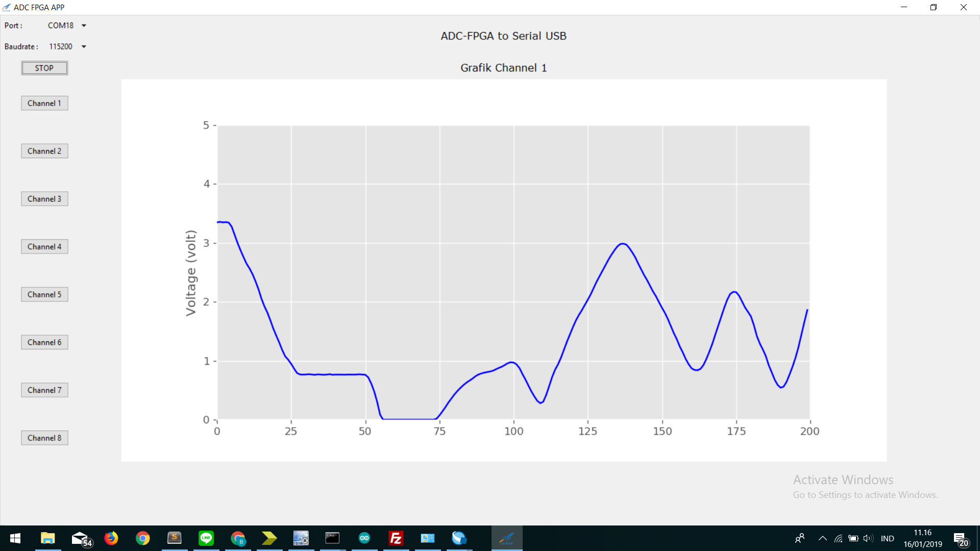Open FileZilla from the taskbar
Screen dimensions: 980x551
tap(396, 538)
